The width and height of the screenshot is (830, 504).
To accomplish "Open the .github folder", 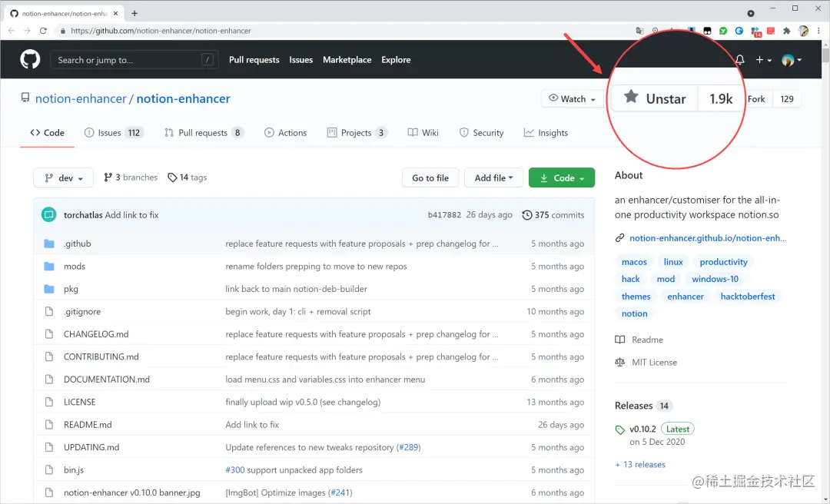I will [x=78, y=244].
